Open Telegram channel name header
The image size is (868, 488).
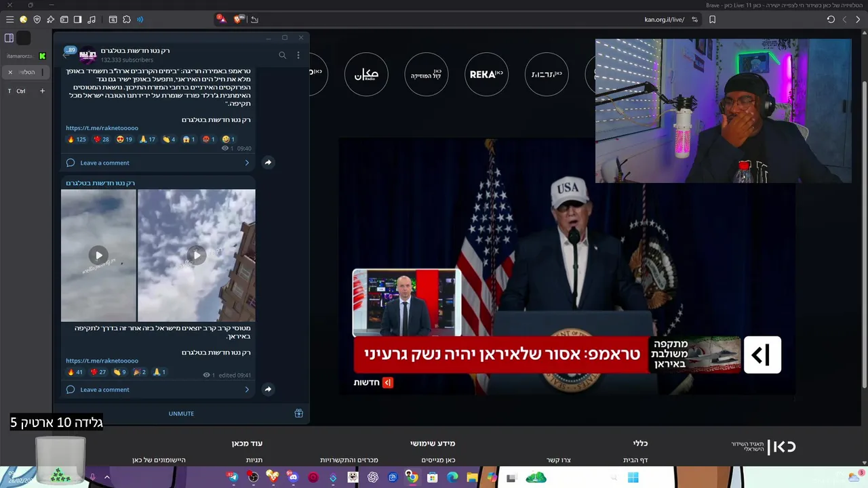coord(135,51)
